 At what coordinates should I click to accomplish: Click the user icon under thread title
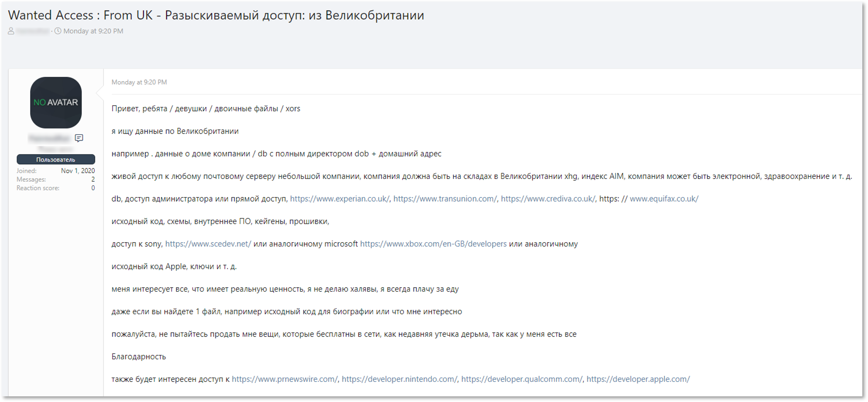pyautogui.click(x=11, y=31)
